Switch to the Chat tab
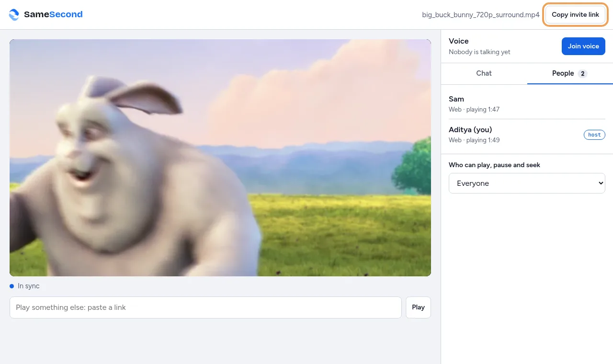 [x=484, y=73]
